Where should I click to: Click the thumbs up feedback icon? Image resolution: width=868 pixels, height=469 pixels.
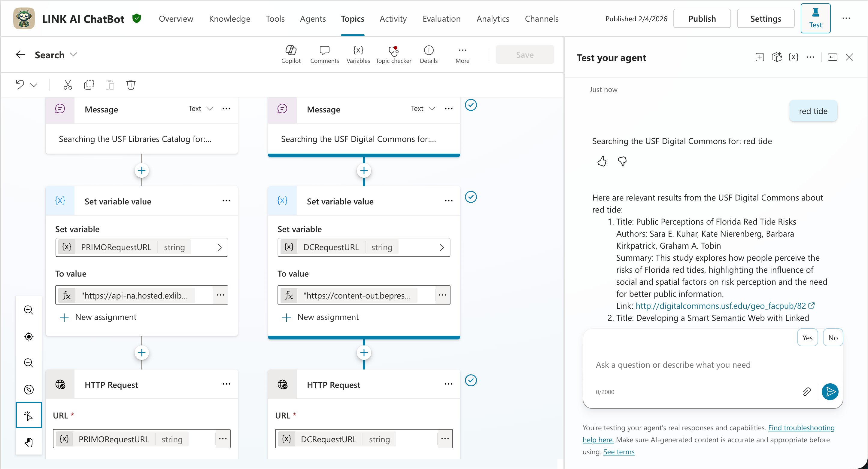click(x=602, y=161)
